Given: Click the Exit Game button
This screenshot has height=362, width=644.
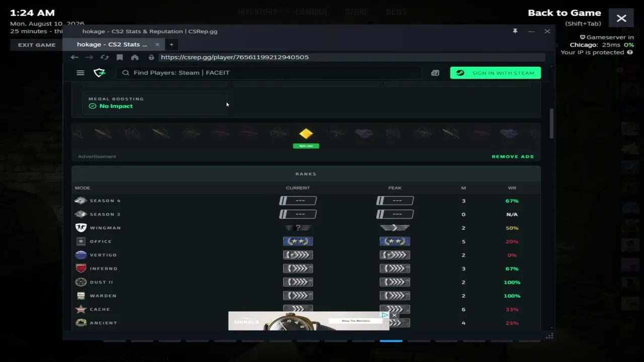Looking at the screenshot, I should [37, 45].
